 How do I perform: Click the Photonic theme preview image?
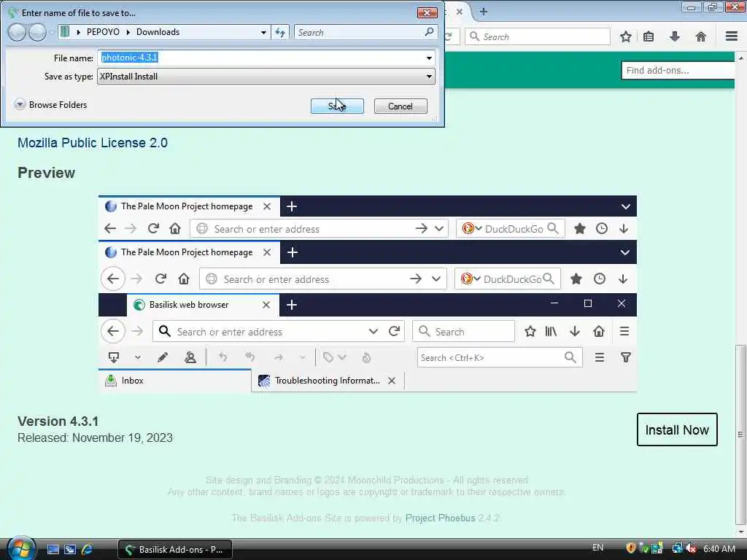coord(368,294)
